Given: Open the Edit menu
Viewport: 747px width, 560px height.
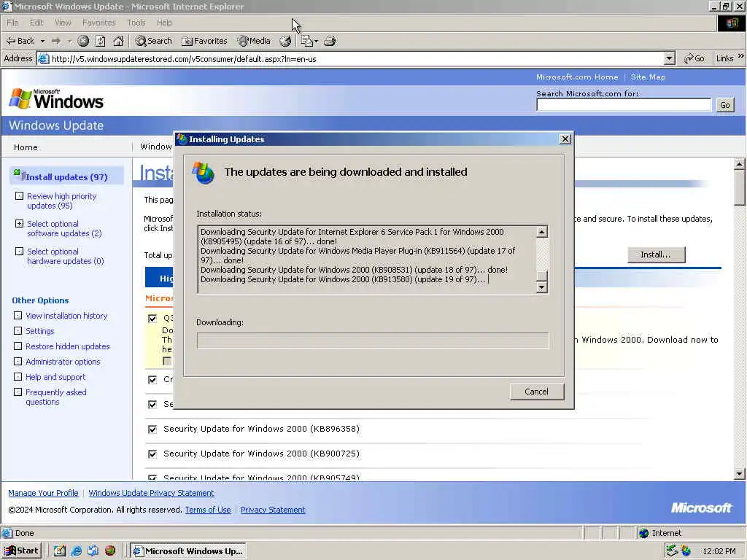Looking at the screenshot, I should click(x=36, y=23).
